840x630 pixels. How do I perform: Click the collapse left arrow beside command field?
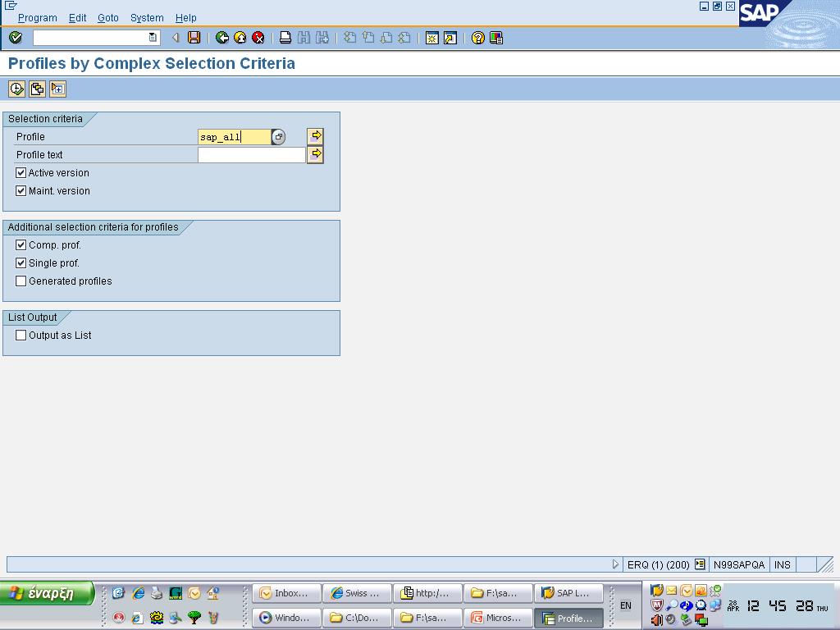pos(176,38)
